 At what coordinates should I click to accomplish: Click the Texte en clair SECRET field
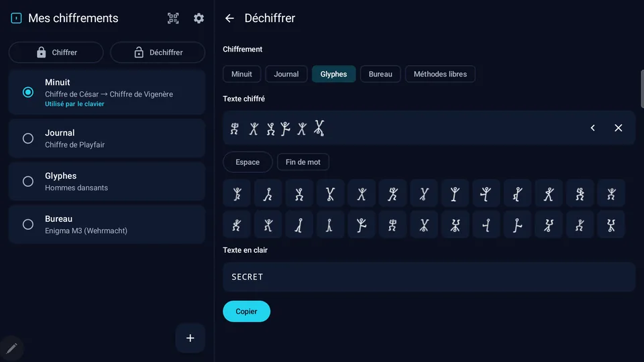click(429, 277)
